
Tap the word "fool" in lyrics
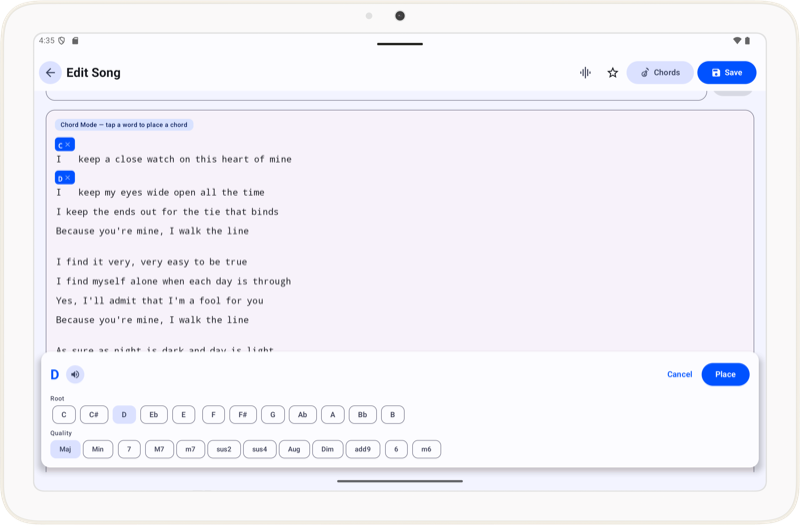point(210,301)
